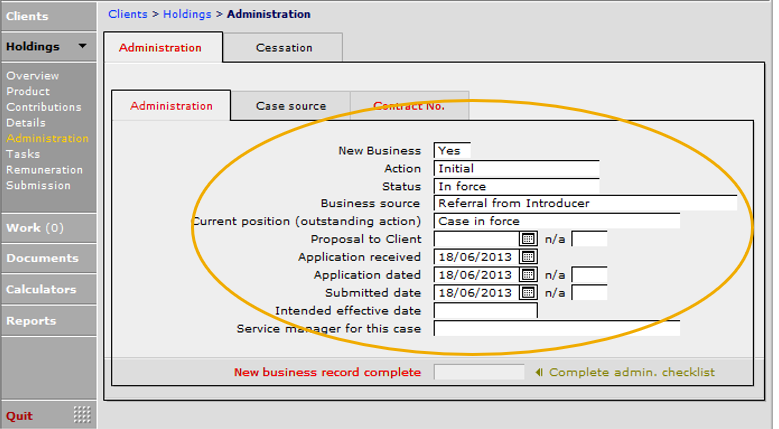779x429 pixels.
Task: Click the Intended effective date field
Action: [485, 310]
